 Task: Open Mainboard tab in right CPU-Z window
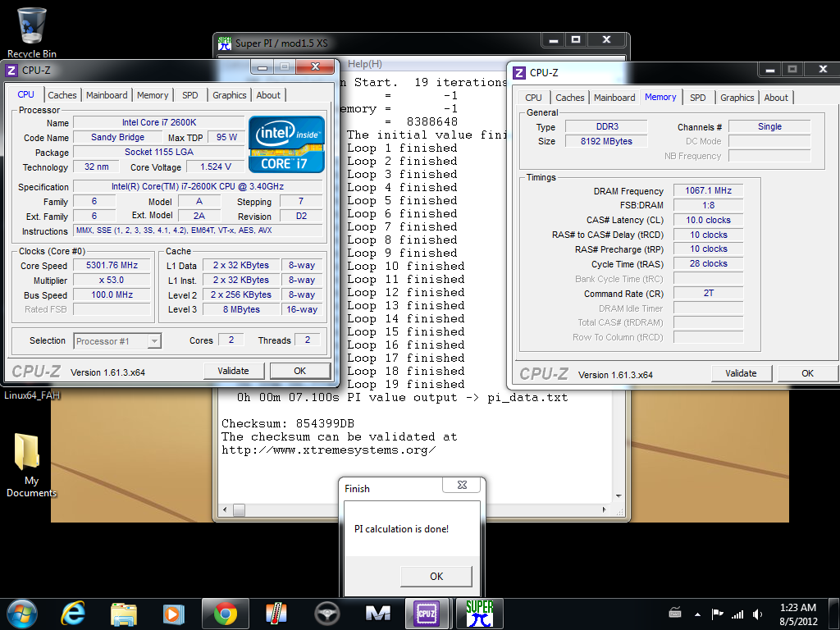pyautogui.click(x=614, y=98)
